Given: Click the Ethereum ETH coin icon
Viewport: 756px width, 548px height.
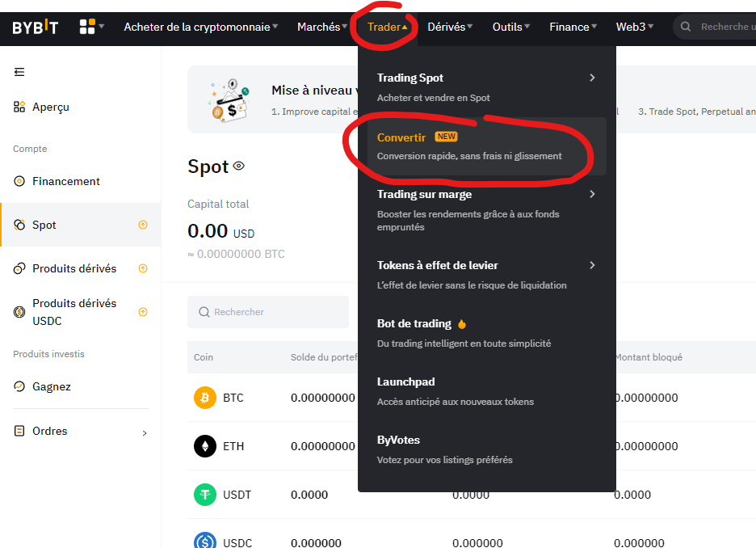Looking at the screenshot, I should (205, 446).
